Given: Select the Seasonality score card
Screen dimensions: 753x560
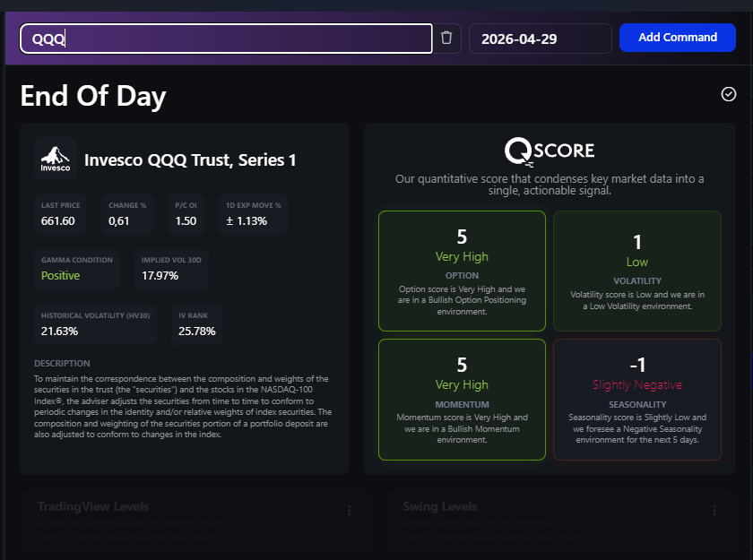Looking at the screenshot, I should (x=636, y=400).
